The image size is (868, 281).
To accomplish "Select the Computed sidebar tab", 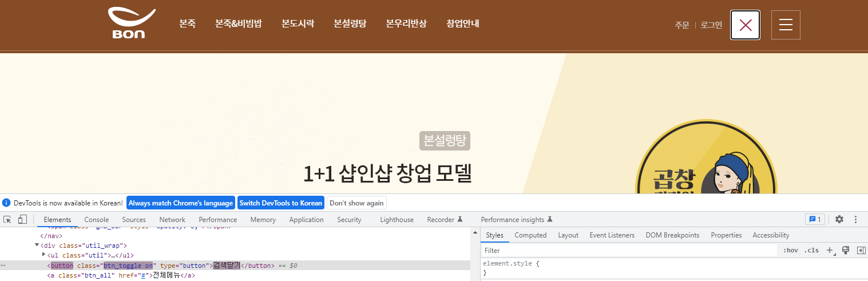I will [530, 235].
